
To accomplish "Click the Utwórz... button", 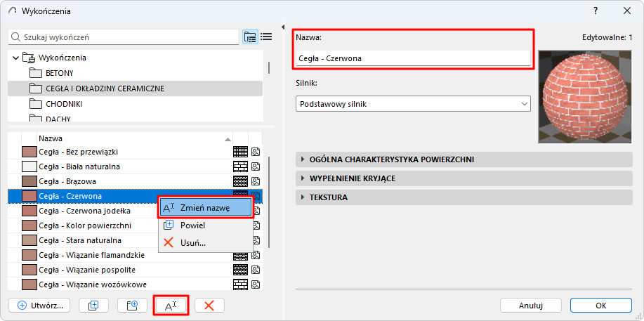I will [x=40, y=306].
